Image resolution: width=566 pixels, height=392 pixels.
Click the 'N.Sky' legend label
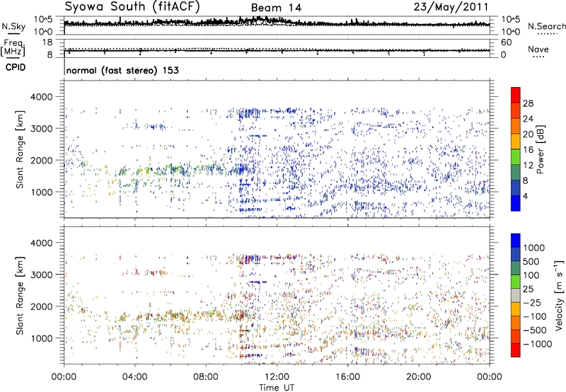click(13, 26)
